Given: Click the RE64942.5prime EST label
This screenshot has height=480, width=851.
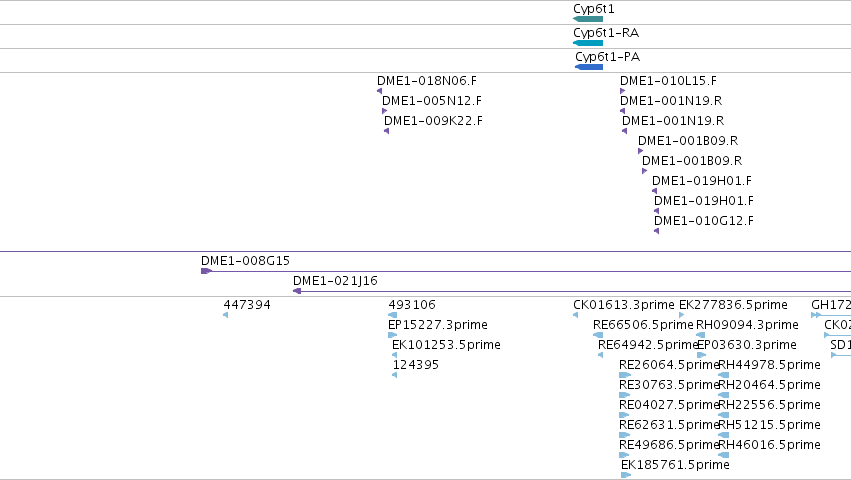Looking at the screenshot, I should click(x=648, y=345).
